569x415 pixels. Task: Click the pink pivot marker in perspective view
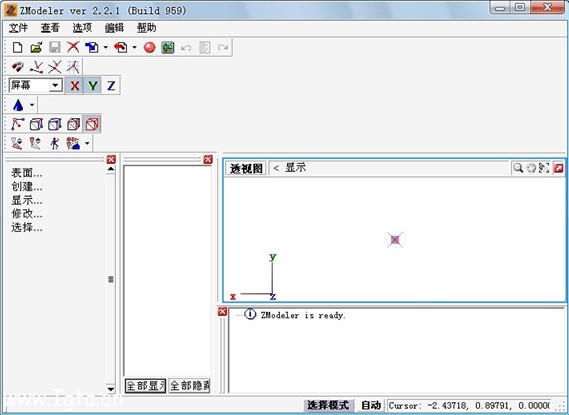(x=395, y=240)
